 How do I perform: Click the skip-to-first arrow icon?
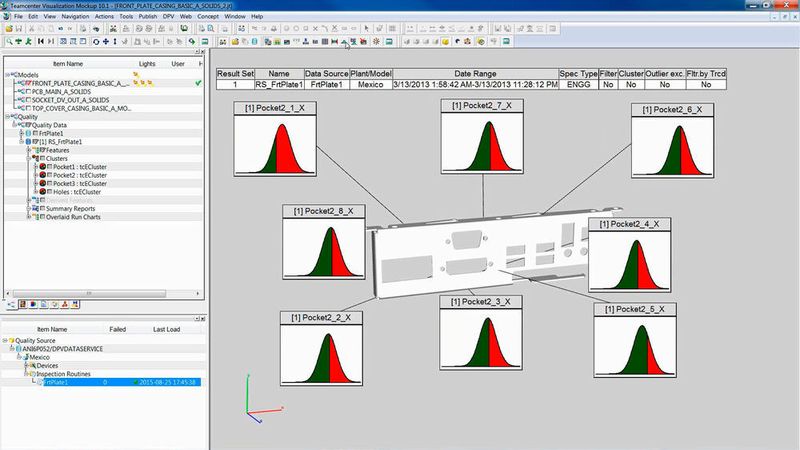[x=40, y=41]
